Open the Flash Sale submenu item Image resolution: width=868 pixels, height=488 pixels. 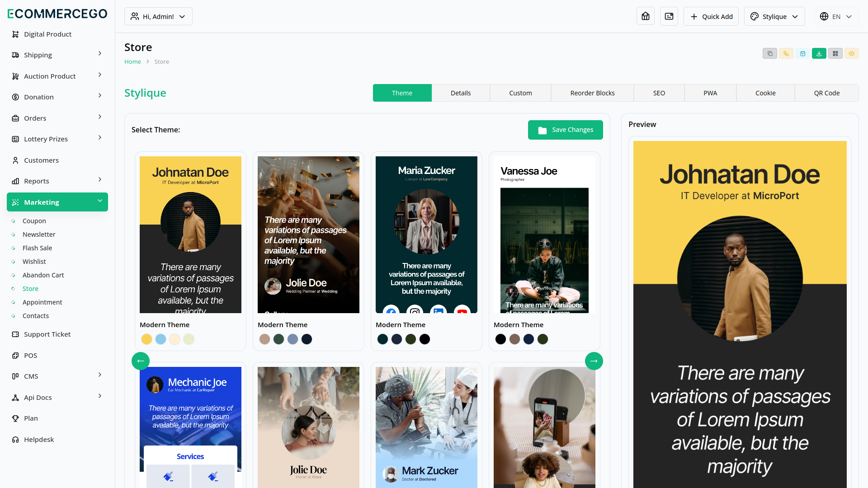coord(37,248)
